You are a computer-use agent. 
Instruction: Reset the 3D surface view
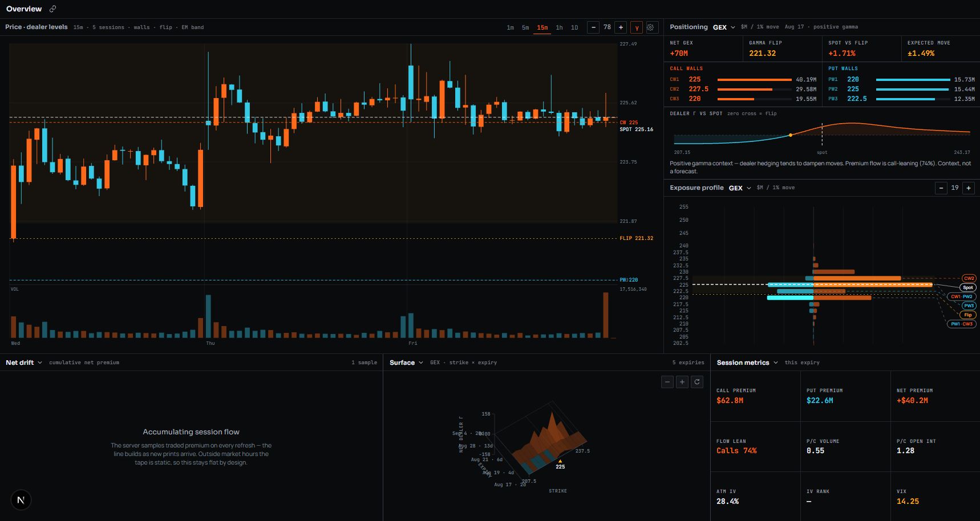697,382
